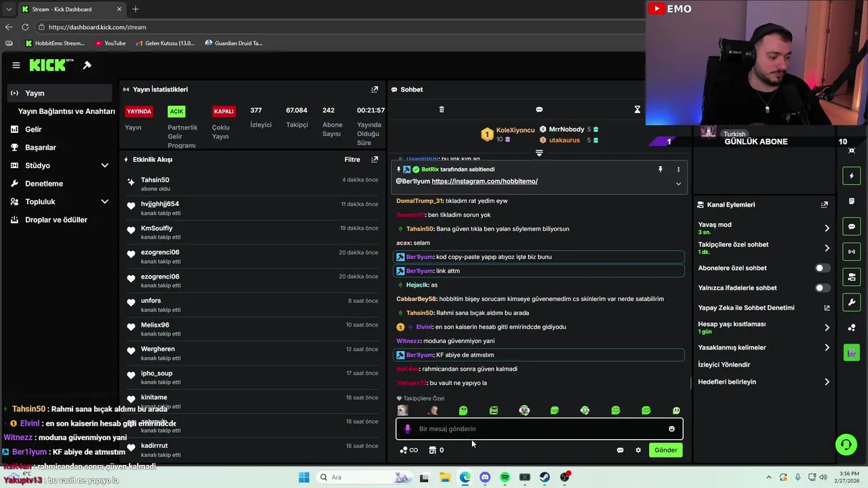The image size is (868, 488).
Task: Open Takipçilere özel sohbet options
Action: pyautogui.click(x=827, y=248)
